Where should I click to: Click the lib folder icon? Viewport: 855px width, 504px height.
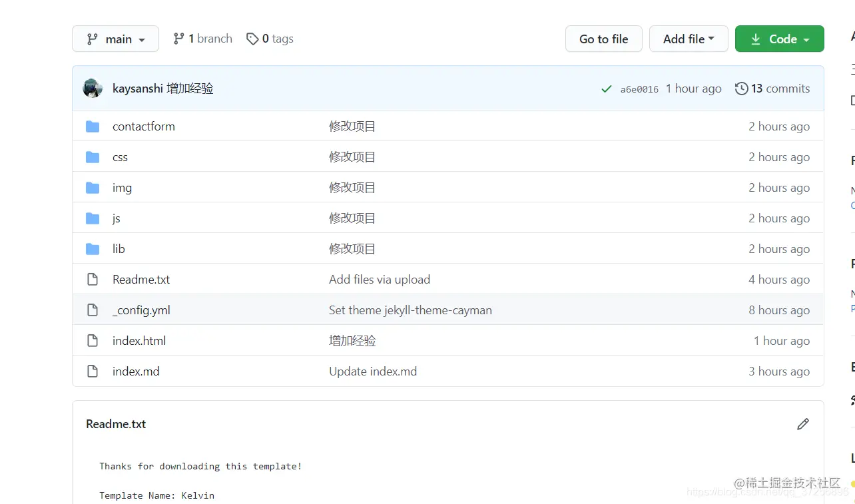coord(93,249)
